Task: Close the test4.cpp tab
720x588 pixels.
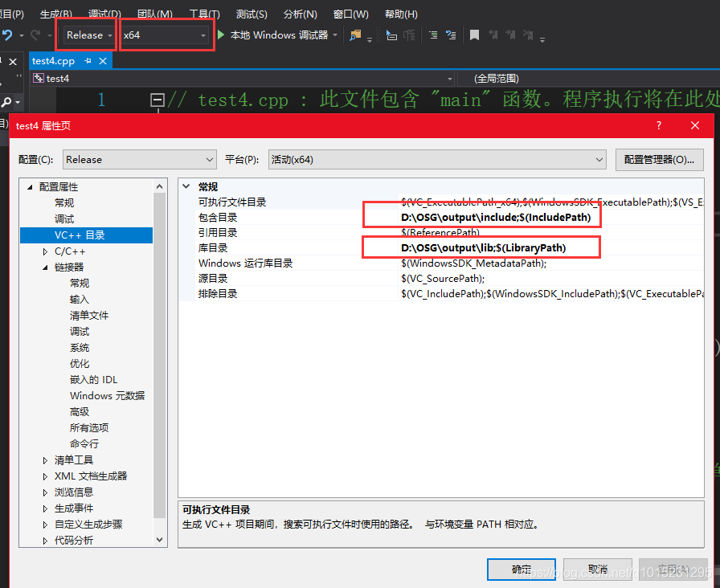Action: click(x=103, y=60)
